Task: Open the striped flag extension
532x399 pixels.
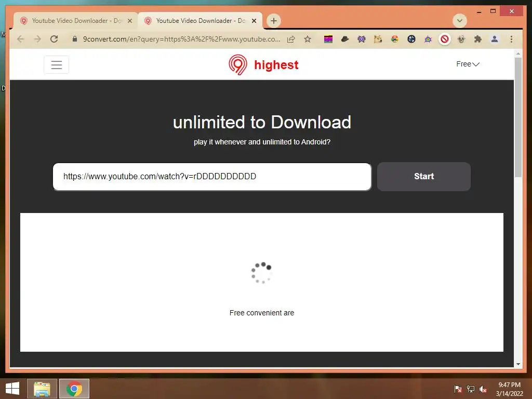Action: 328,39
